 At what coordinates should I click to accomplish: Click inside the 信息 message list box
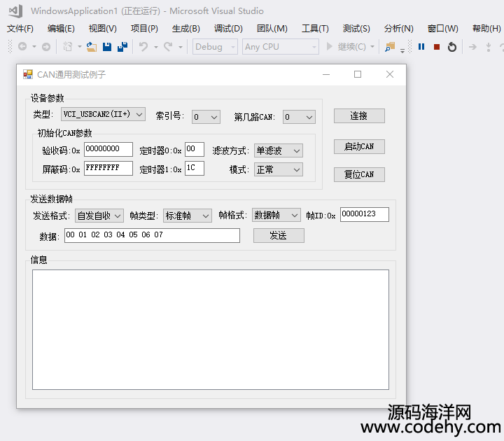tap(211, 330)
